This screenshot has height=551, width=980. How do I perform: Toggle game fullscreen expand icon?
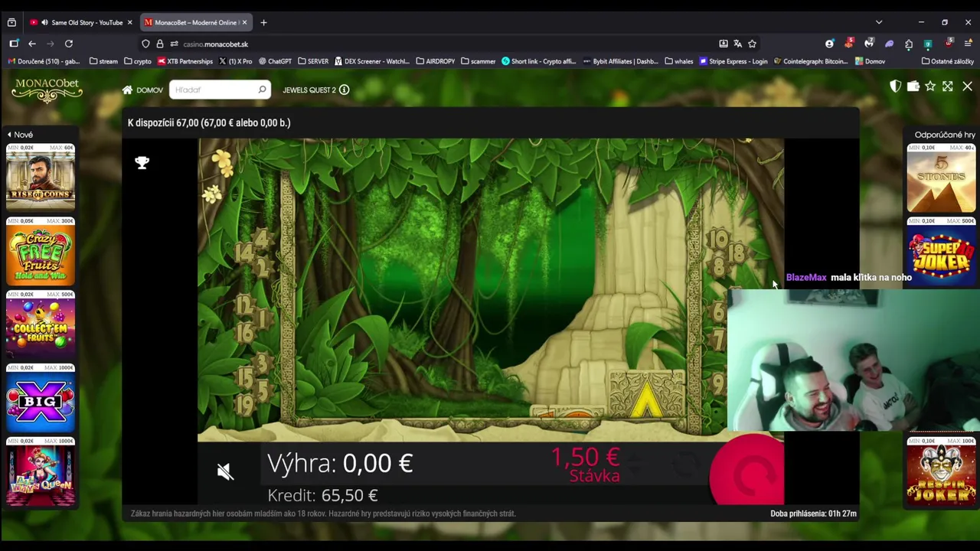(x=948, y=86)
